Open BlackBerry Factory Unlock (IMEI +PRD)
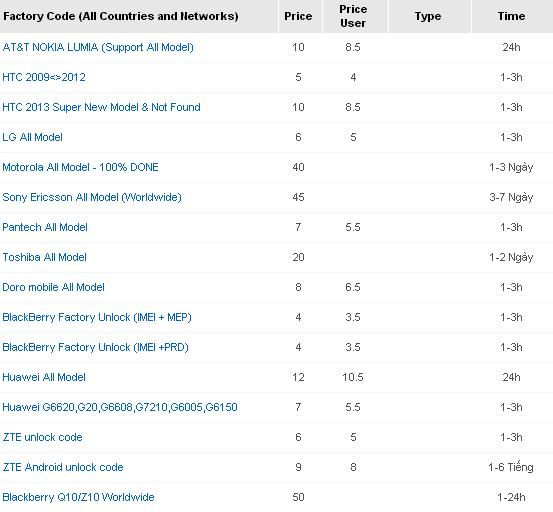The width and height of the screenshot is (553, 512). coord(95,347)
